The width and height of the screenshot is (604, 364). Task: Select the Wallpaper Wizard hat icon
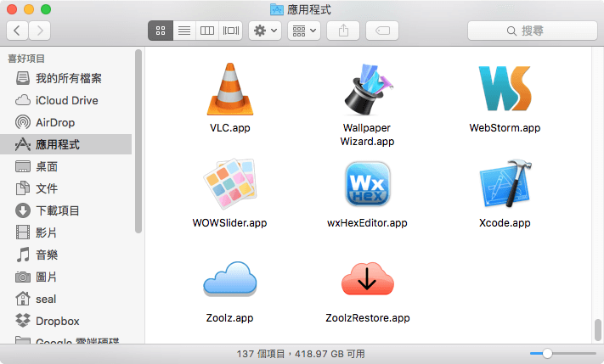pyautogui.click(x=368, y=89)
